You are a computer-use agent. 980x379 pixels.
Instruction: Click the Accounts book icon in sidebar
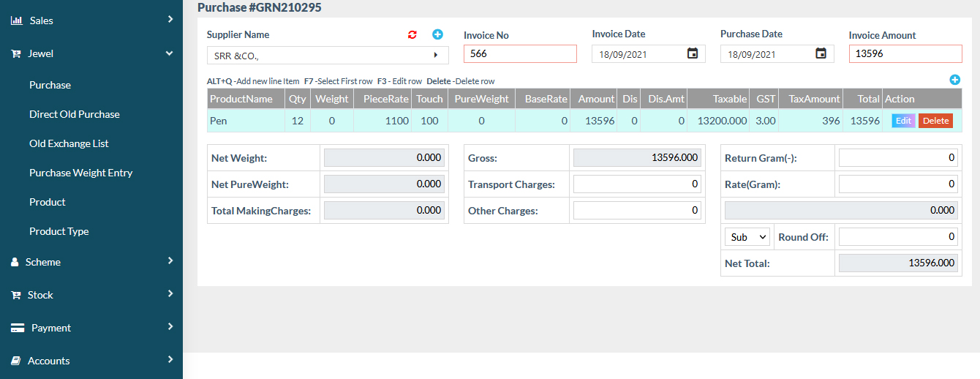click(x=15, y=361)
